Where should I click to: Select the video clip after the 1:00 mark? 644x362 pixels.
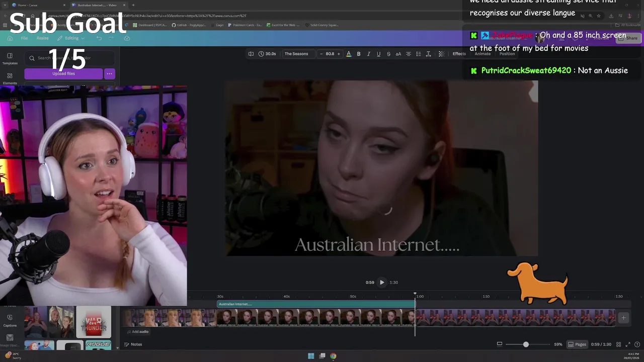[x=515, y=318]
